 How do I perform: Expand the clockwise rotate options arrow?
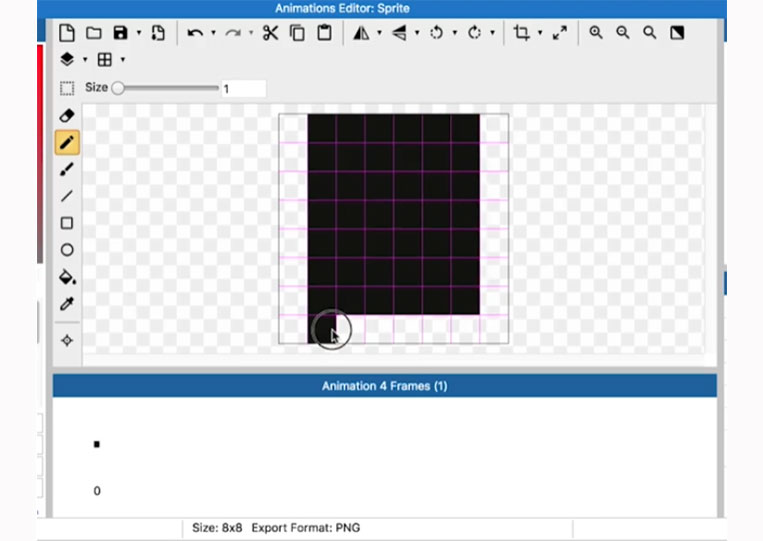tap(492, 33)
